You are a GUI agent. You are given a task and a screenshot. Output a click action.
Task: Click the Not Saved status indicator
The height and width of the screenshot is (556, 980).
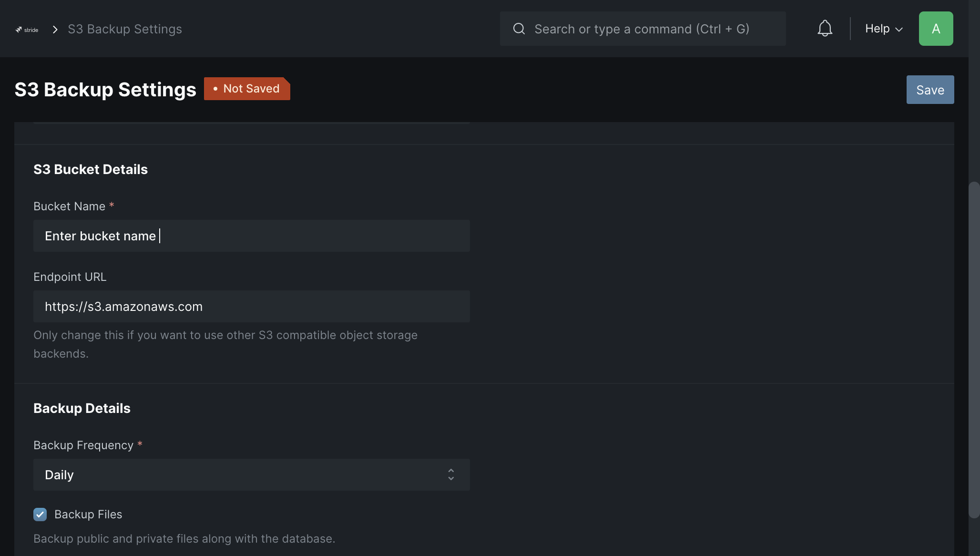tap(247, 89)
